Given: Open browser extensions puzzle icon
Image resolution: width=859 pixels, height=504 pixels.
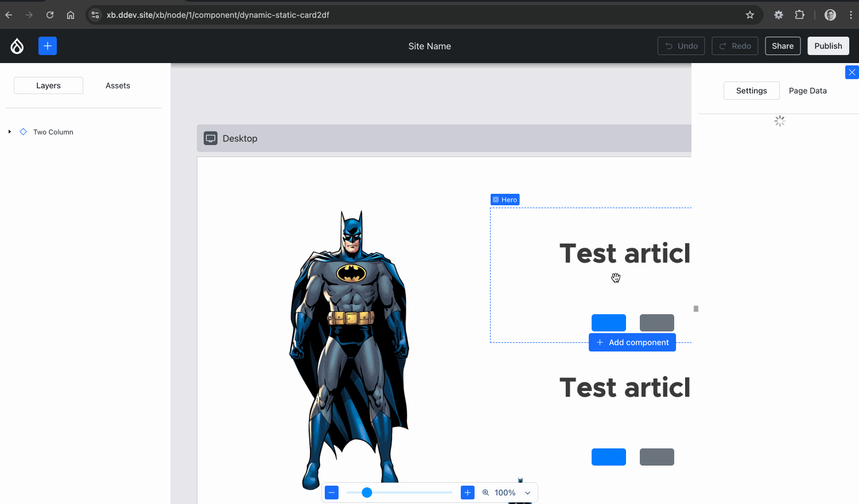Looking at the screenshot, I should [x=799, y=15].
